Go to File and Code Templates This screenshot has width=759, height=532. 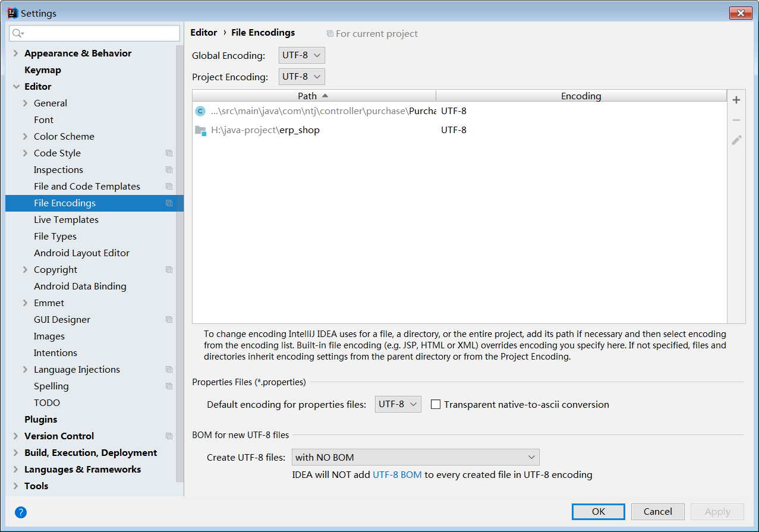(87, 187)
